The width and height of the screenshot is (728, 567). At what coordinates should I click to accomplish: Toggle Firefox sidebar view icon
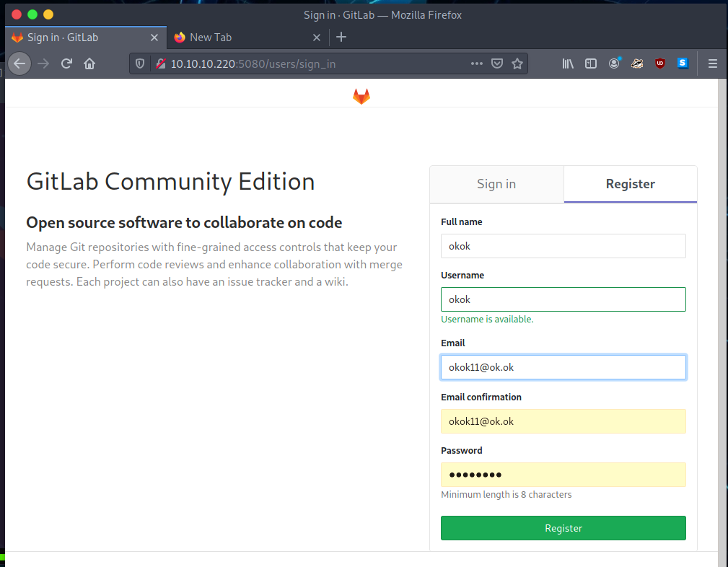click(591, 63)
